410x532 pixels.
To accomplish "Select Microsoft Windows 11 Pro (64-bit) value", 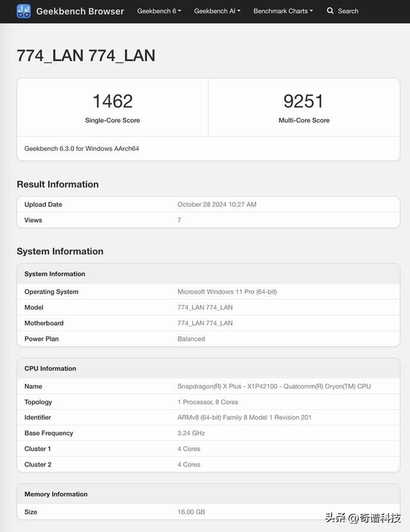I will coord(227,292).
